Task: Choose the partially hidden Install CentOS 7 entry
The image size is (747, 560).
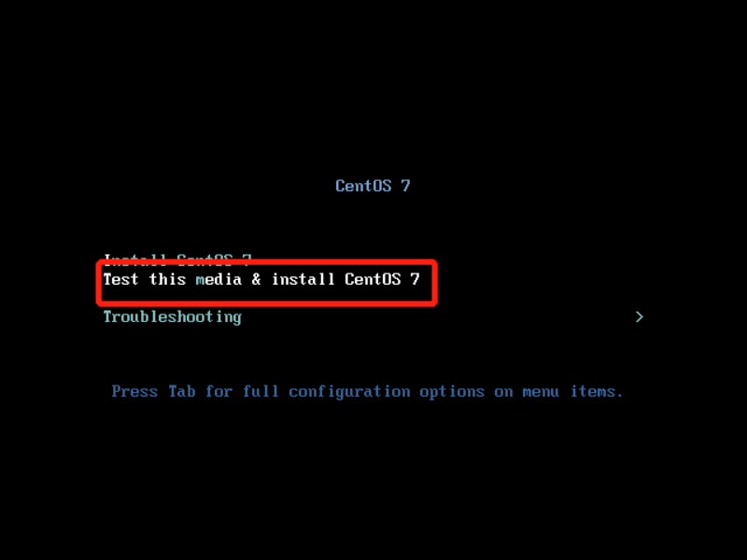Action: click(x=177, y=258)
